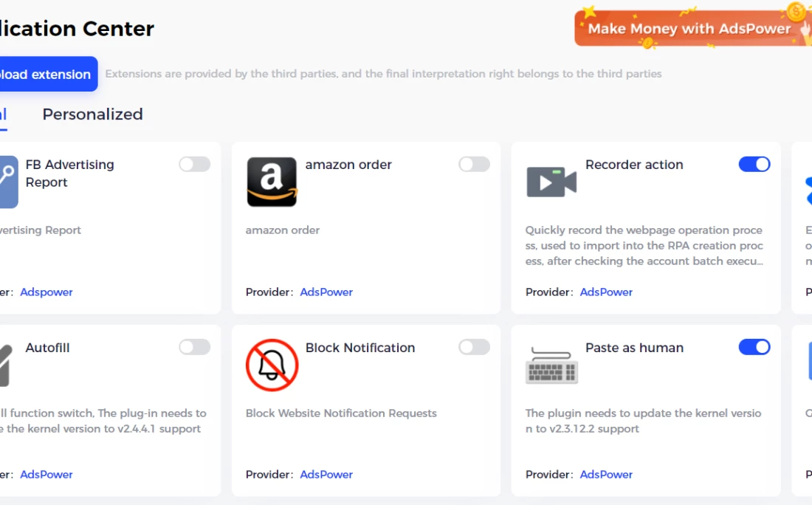Toggle on Block Notification extension

pyautogui.click(x=474, y=347)
